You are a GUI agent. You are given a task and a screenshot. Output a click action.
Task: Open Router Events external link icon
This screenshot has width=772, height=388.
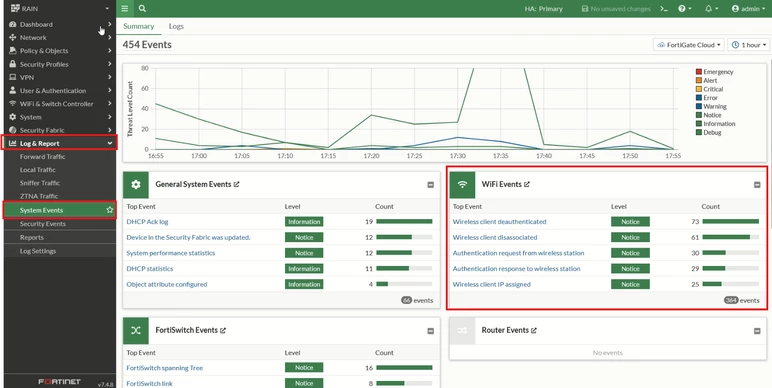pyautogui.click(x=534, y=330)
